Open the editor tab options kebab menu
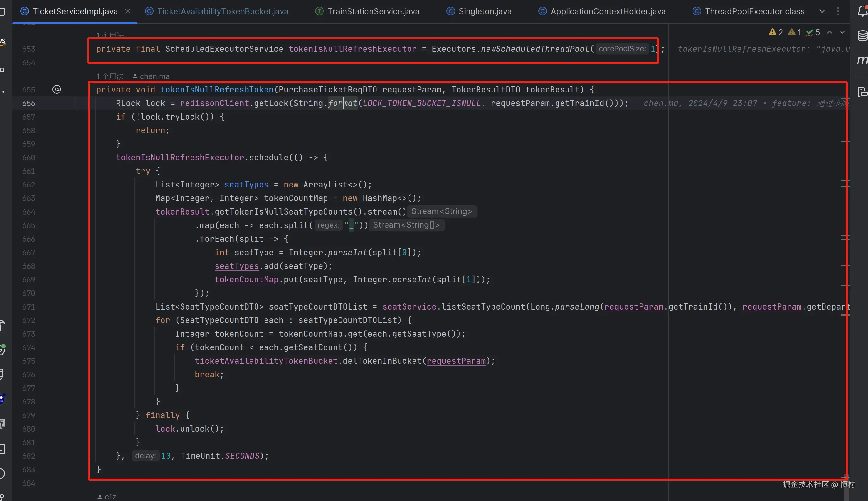 pos(838,11)
